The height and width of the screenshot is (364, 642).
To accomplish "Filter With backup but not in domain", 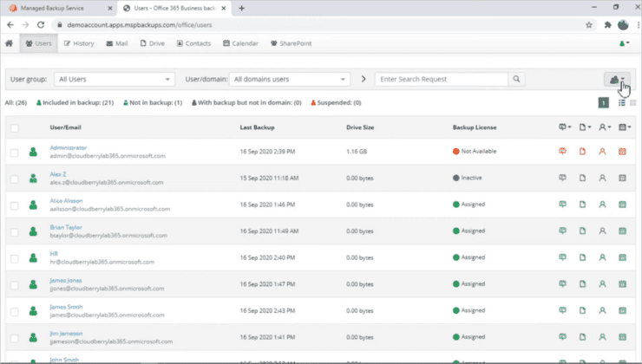I will [246, 102].
